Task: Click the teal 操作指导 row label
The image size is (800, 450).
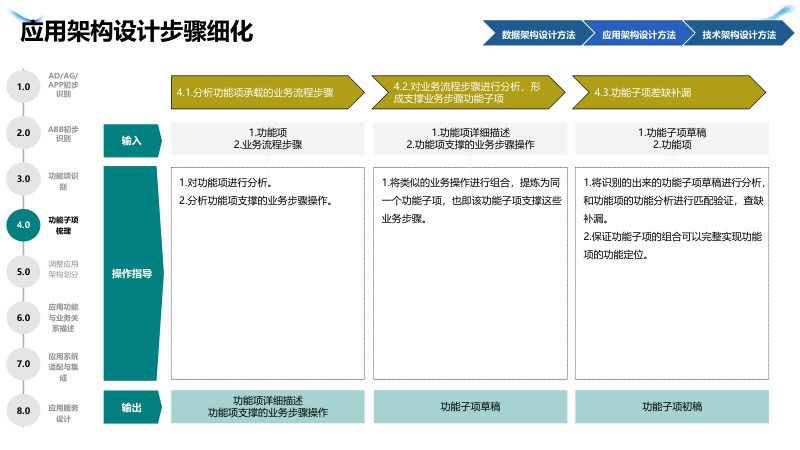Action: [x=132, y=273]
